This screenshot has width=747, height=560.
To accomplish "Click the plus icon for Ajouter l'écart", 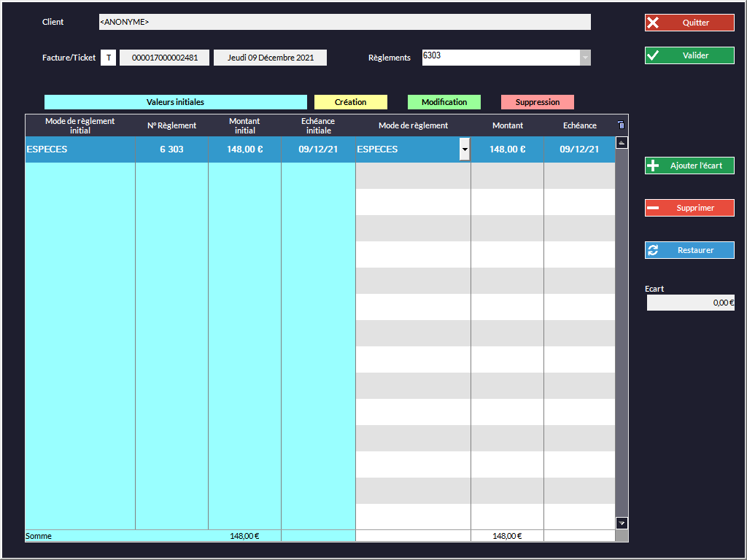I will (x=653, y=166).
